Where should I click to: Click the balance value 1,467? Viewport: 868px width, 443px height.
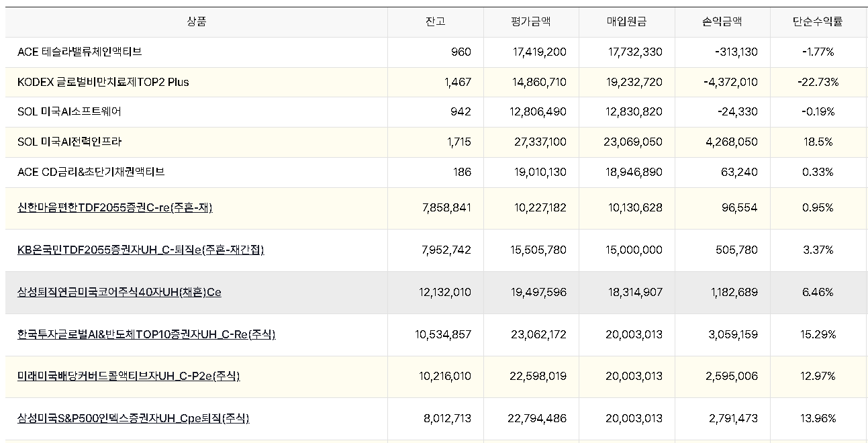pos(458,82)
